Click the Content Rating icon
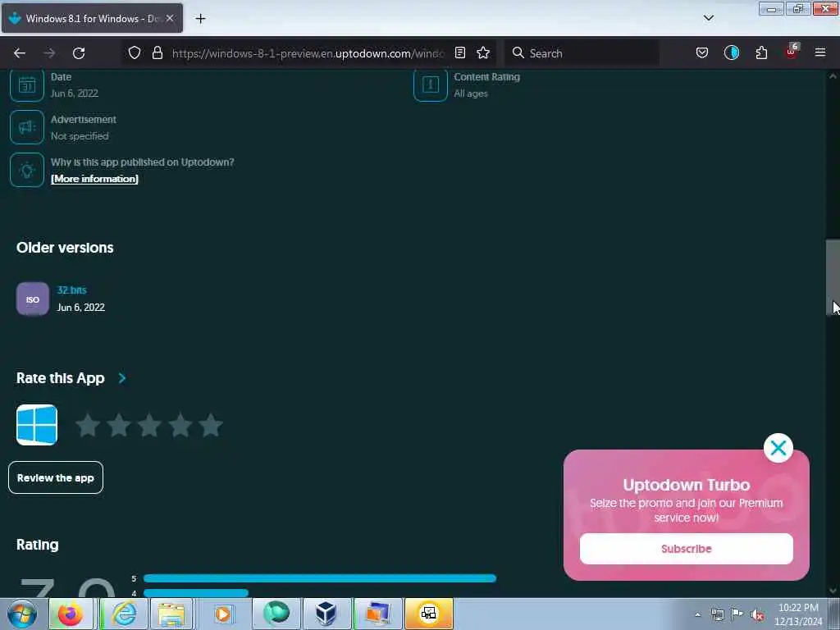 (x=430, y=84)
